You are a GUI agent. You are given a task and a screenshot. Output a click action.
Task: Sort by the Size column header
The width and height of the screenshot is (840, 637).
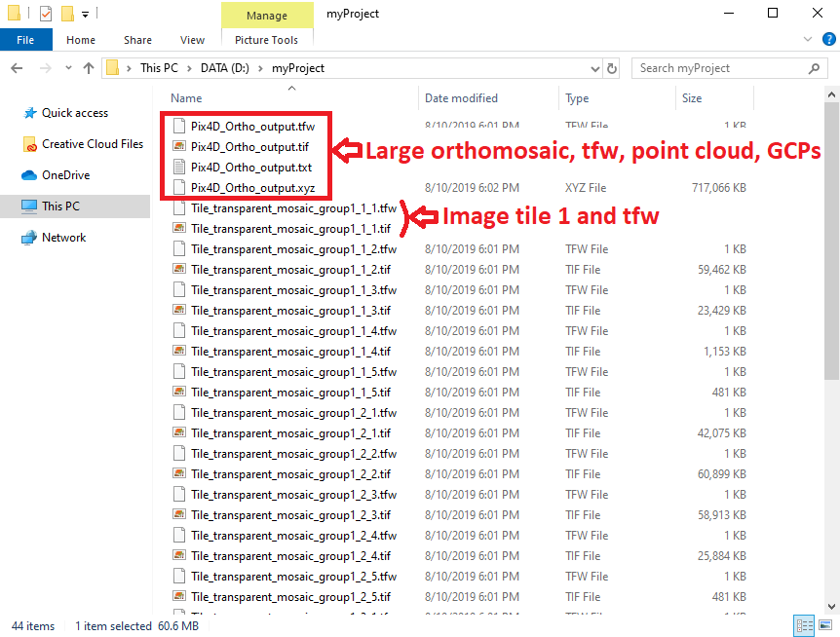(x=692, y=98)
